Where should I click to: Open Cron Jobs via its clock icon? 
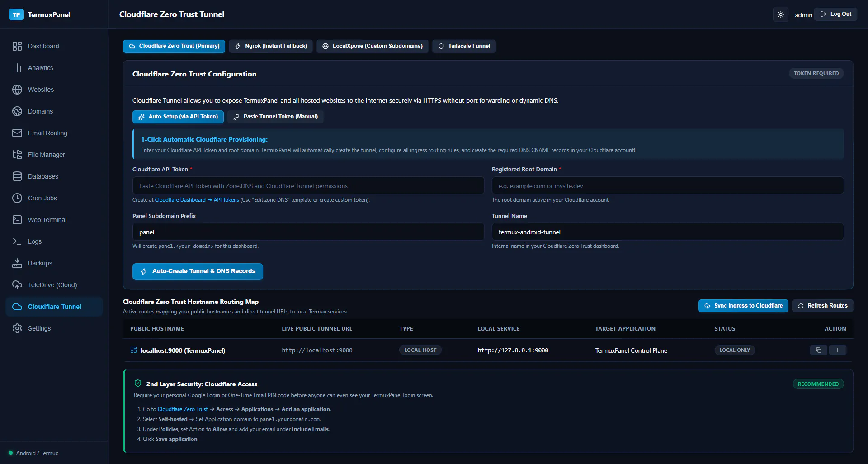pos(17,198)
